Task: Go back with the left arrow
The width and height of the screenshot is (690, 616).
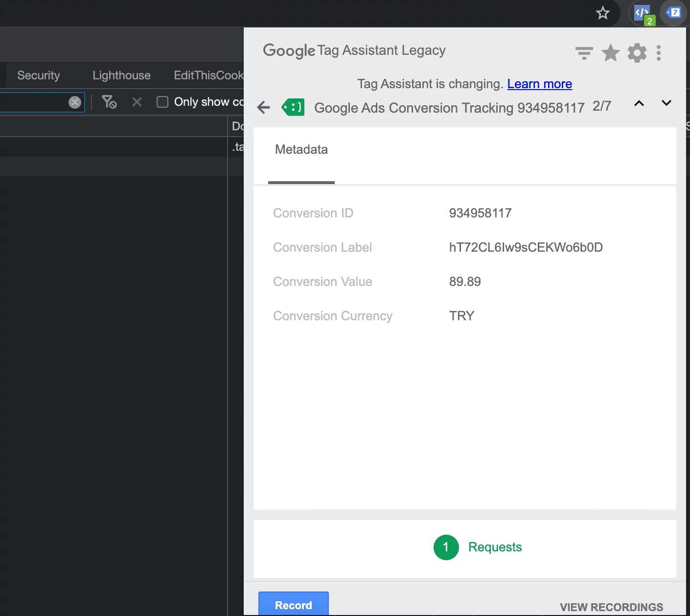Action: coord(263,107)
